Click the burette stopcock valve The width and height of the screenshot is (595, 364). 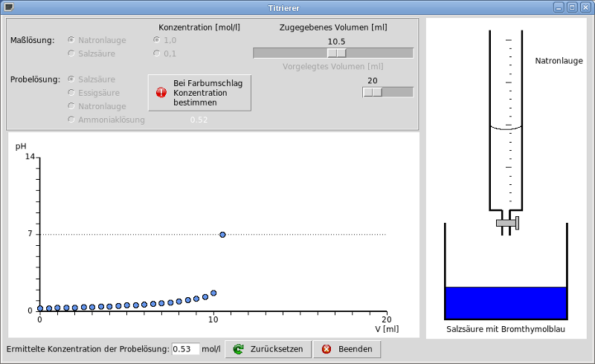coord(507,222)
